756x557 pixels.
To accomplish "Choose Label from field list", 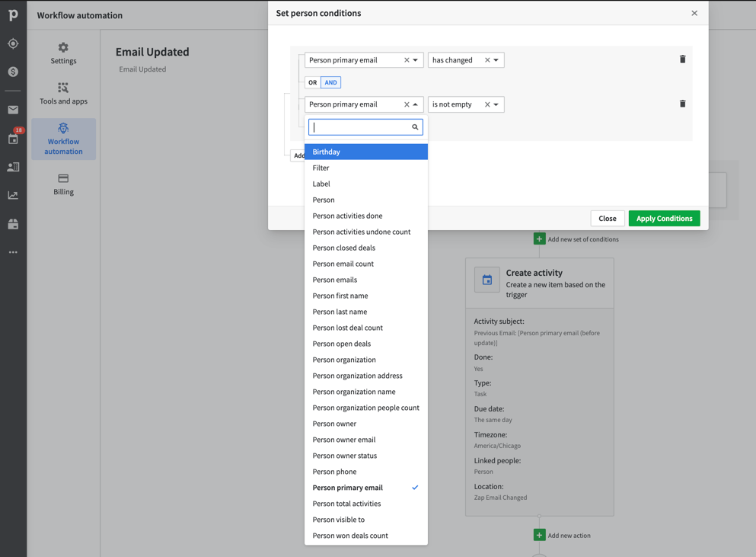I will pos(366,184).
